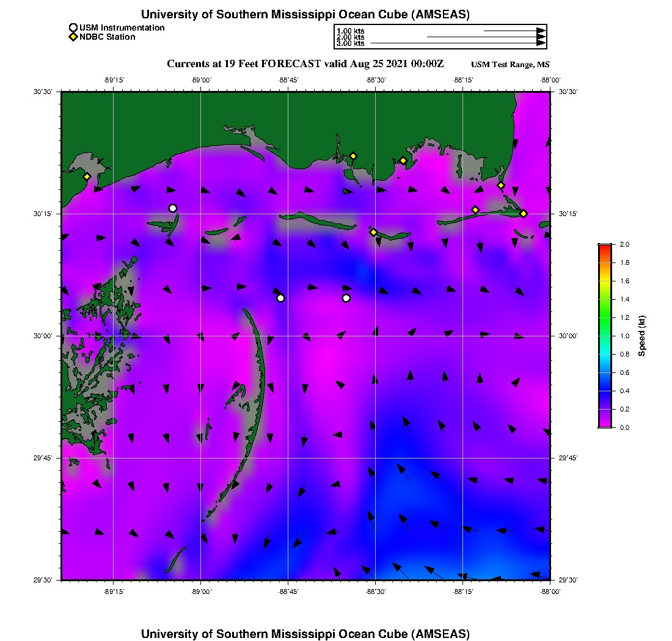Click the 'Speed (kt)' color bar label
The height and width of the screenshot is (641, 672).
click(641, 336)
